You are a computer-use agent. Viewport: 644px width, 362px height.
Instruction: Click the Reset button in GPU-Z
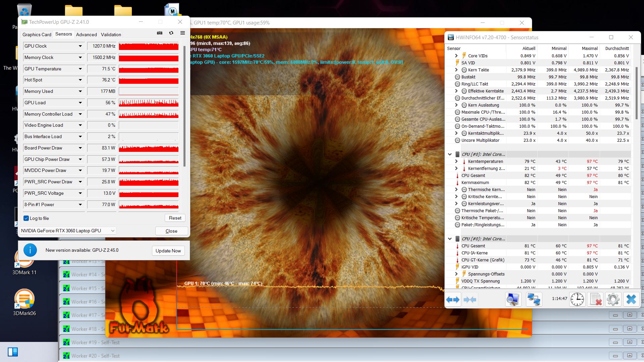pos(175,218)
